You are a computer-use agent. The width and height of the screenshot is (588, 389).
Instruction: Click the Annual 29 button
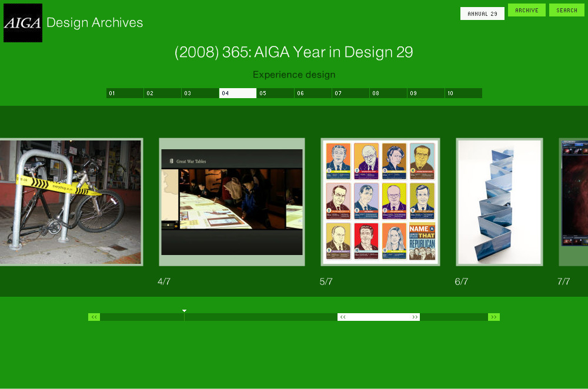[482, 14]
